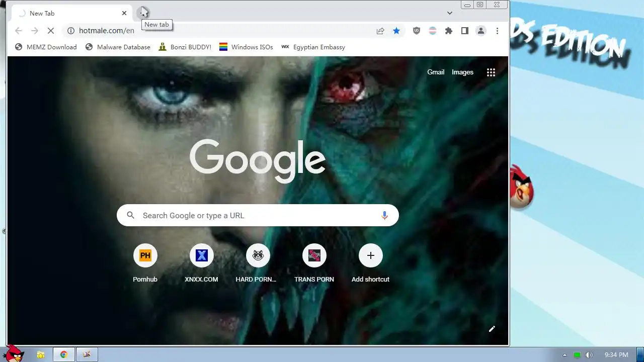Select the third taskbar application button
644x362 pixels.
tap(87, 354)
